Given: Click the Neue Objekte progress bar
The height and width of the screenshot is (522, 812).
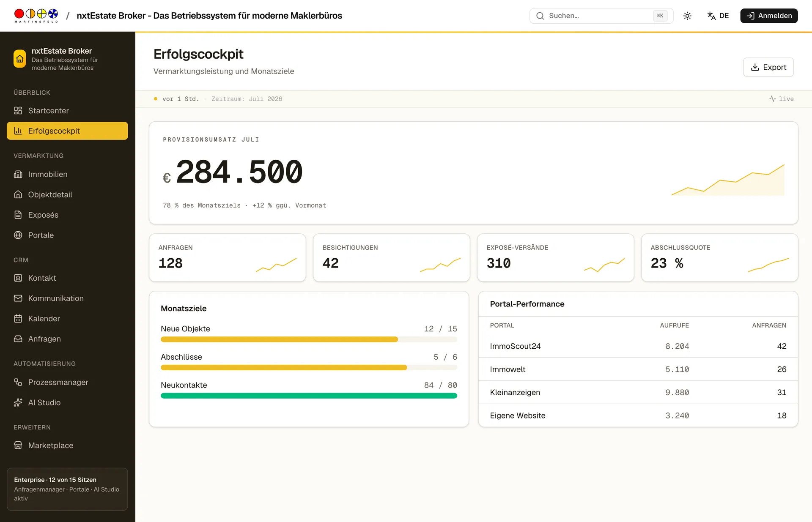Looking at the screenshot, I should 309,339.
